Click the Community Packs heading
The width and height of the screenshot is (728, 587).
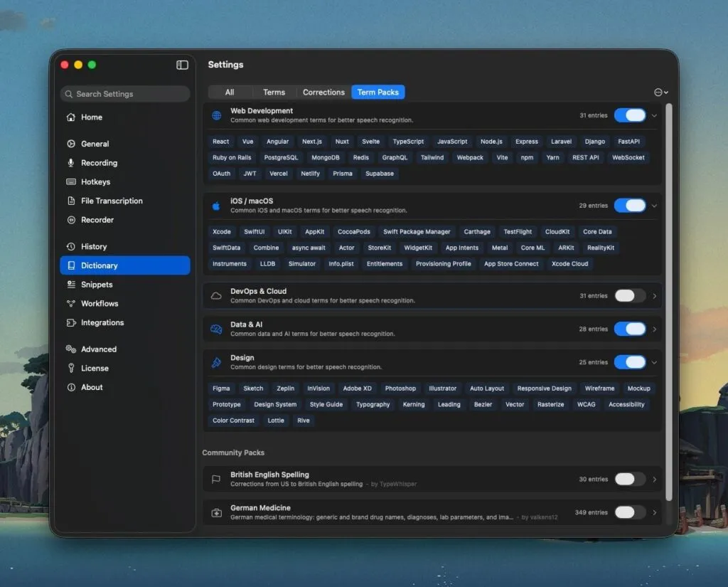point(233,453)
